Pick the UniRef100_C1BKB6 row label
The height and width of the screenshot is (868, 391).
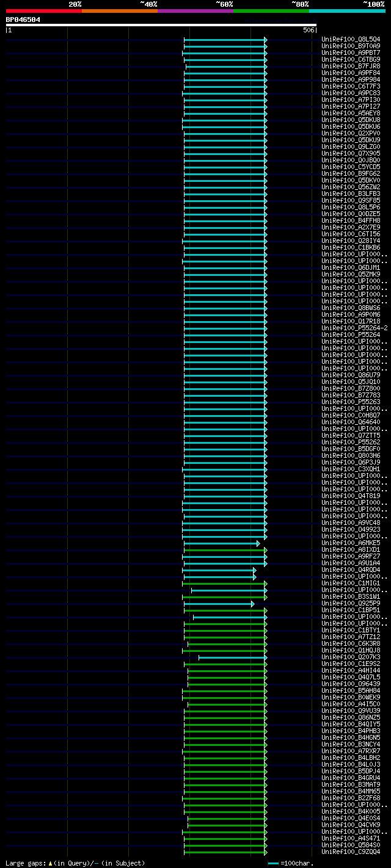(x=351, y=247)
